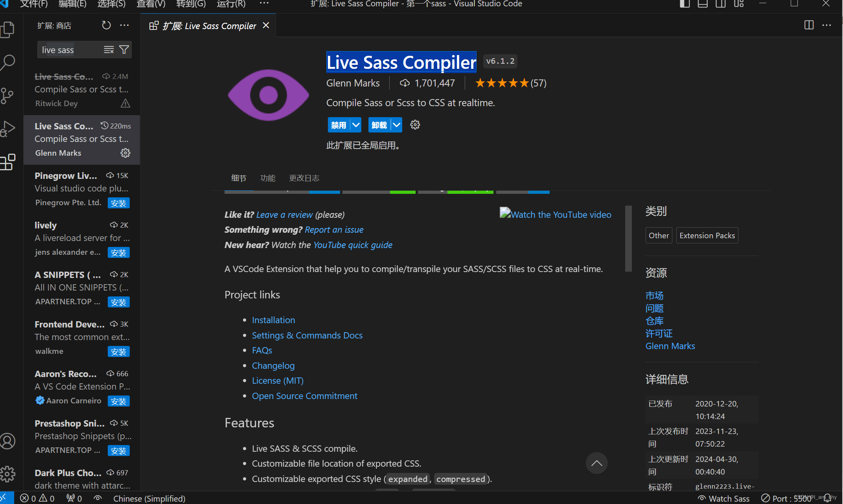The height and width of the screenshot is (504, 843).
Task: Close the Live Sass Compiler editor tab
Action: pyautogui.click(x=266, y=26)
